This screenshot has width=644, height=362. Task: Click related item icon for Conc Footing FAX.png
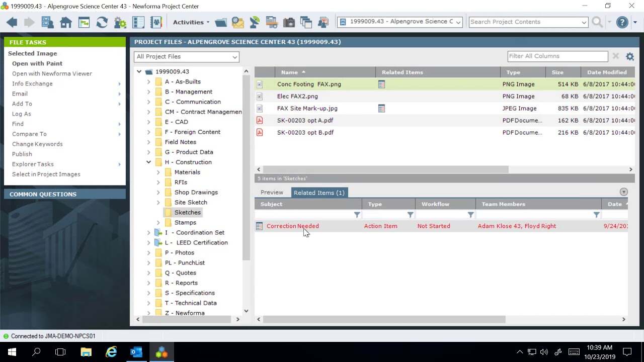coord(381,84)
